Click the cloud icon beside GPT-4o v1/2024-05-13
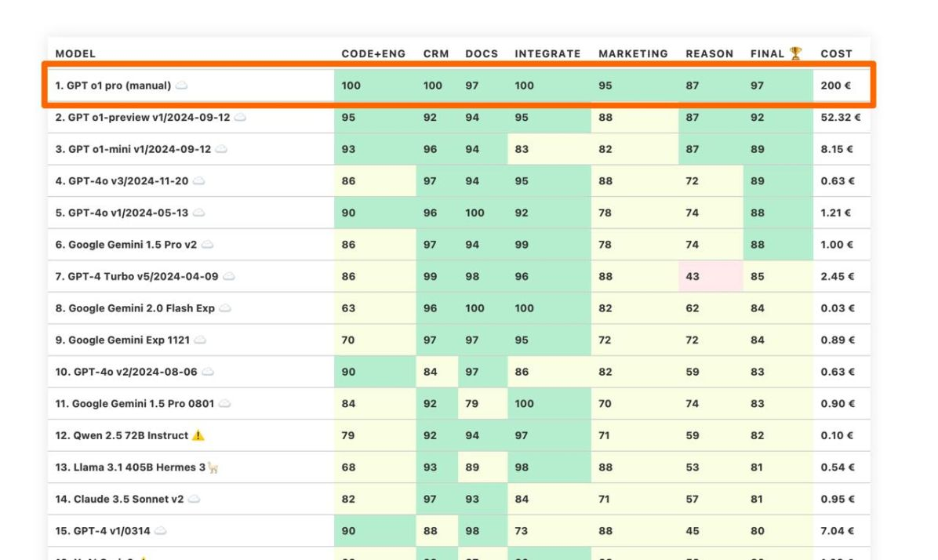938x560 pixels. 198,213
